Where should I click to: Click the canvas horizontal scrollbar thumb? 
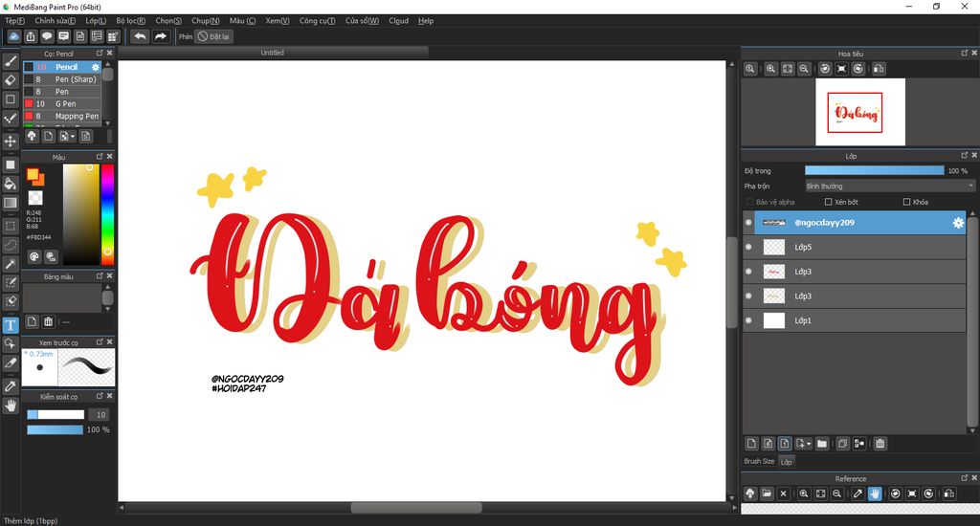(416, 508)
